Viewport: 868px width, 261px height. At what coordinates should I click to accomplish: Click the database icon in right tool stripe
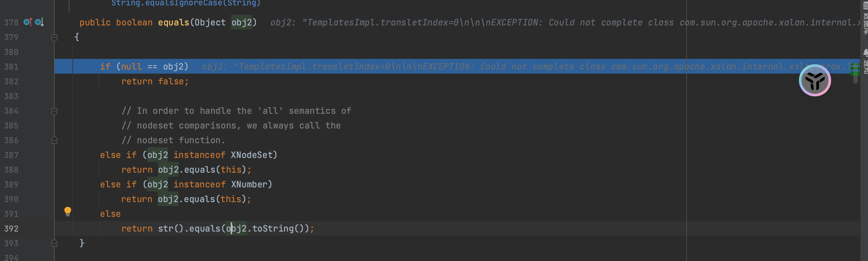click(865, 6)
